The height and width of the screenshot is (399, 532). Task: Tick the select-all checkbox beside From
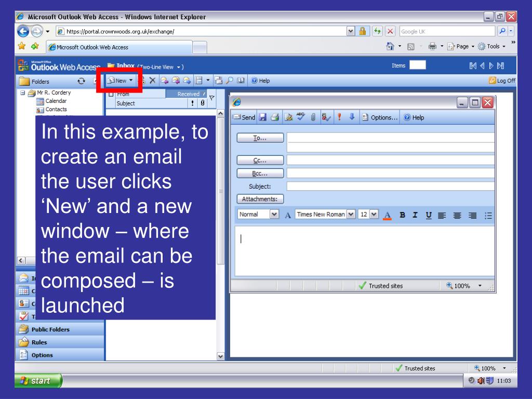111,94
